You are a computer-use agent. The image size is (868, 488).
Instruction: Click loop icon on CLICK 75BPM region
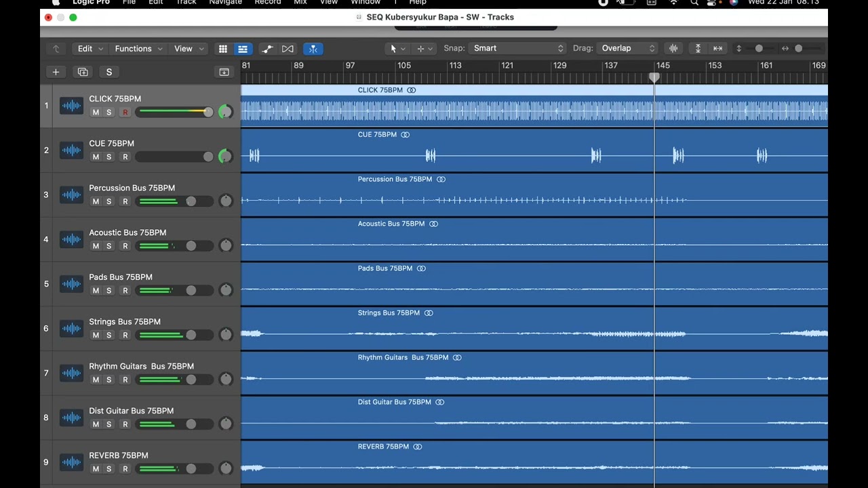coord(412,90)
